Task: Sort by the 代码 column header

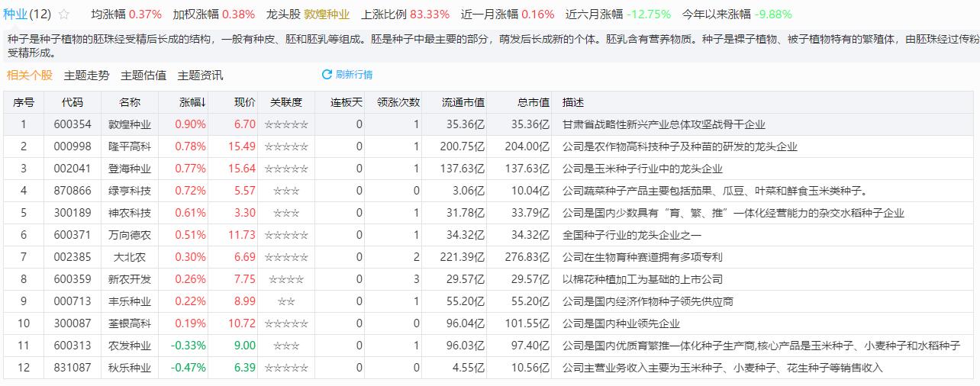Action: [73, 102]
